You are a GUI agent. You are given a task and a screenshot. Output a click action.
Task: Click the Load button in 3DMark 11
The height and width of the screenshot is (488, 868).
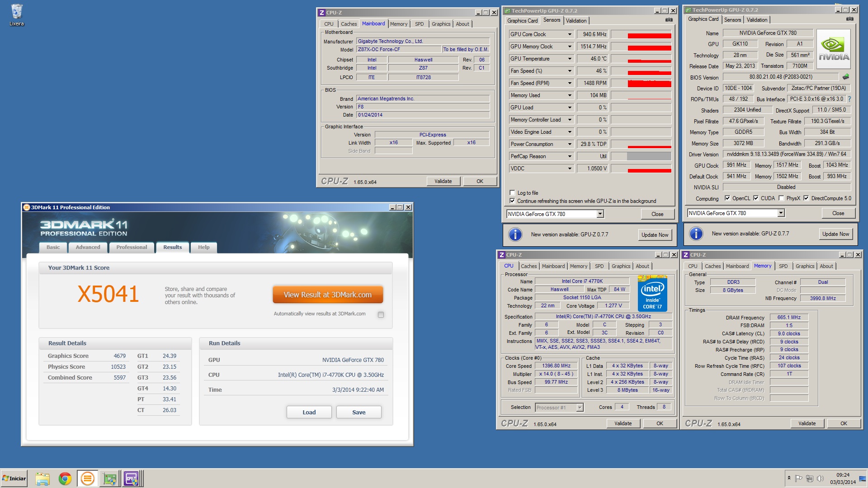pos(309,412)
